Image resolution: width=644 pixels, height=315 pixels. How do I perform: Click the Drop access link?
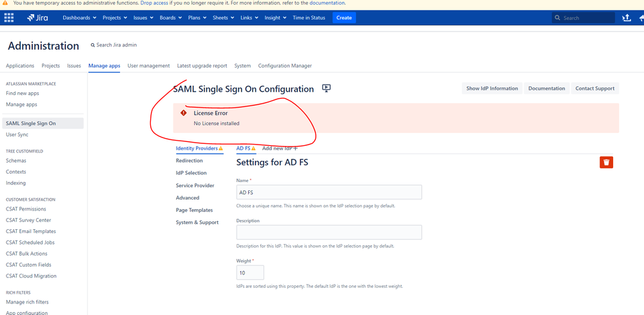click(154, 3)
